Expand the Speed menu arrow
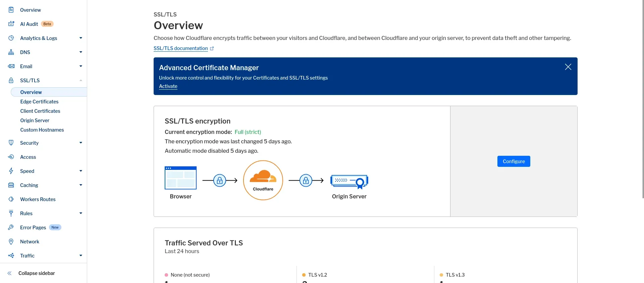644x283 pixels. 81,171
